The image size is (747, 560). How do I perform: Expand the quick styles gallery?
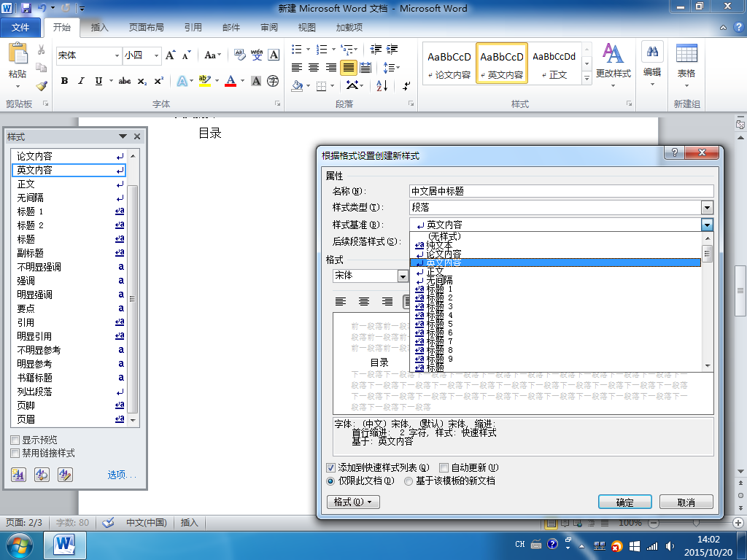[x=587, y=77]
